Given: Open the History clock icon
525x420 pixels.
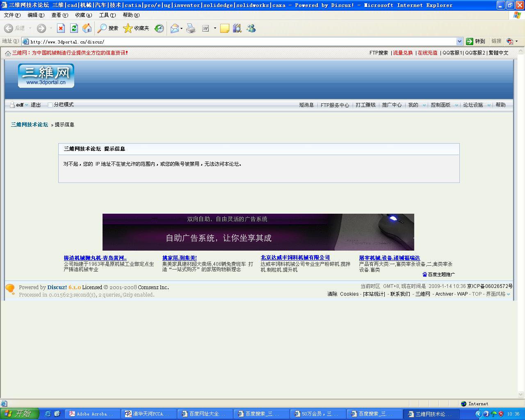Looking at the screenshot, I should pyautogui.click(x=159, y=28).
